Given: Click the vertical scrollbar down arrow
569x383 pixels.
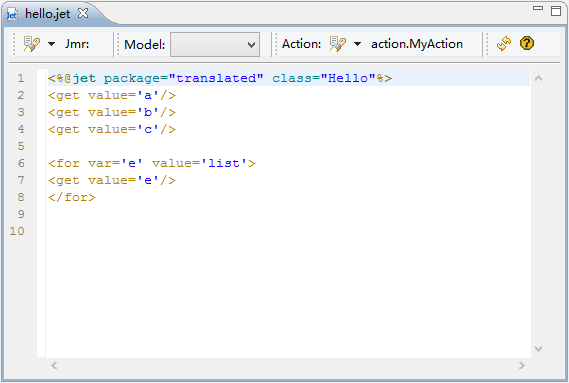Looking at the screenshot, I should [539, 349].
